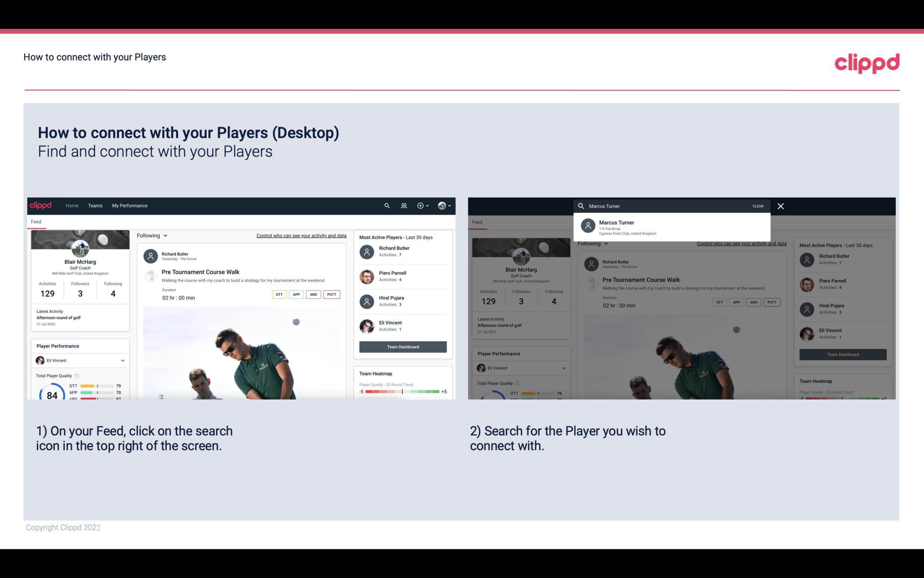Click the user profile avatar icon
The image size is (924, 578).
tap(441, 206)
